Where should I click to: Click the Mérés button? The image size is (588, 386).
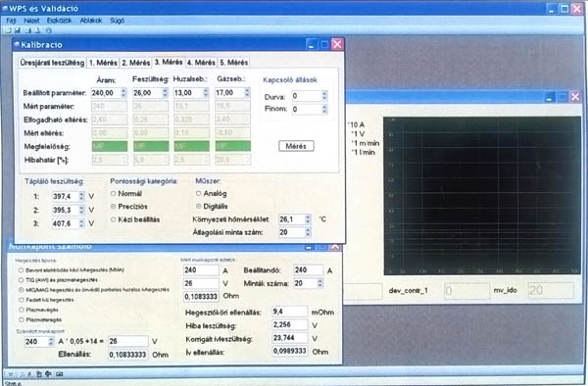tap(296, 146)
